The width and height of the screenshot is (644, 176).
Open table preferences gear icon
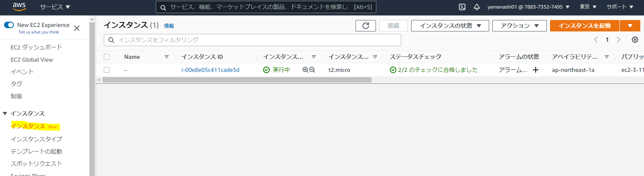click(635, 40)
